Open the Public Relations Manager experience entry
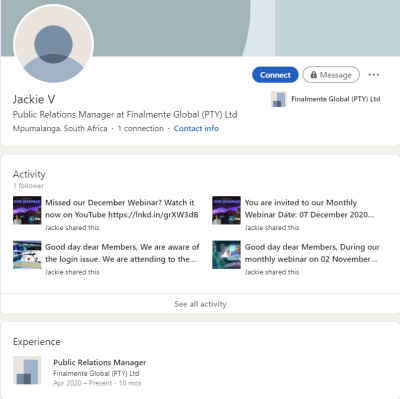The width and height of the screenshot is (400, 399). (x=100, y=362)
